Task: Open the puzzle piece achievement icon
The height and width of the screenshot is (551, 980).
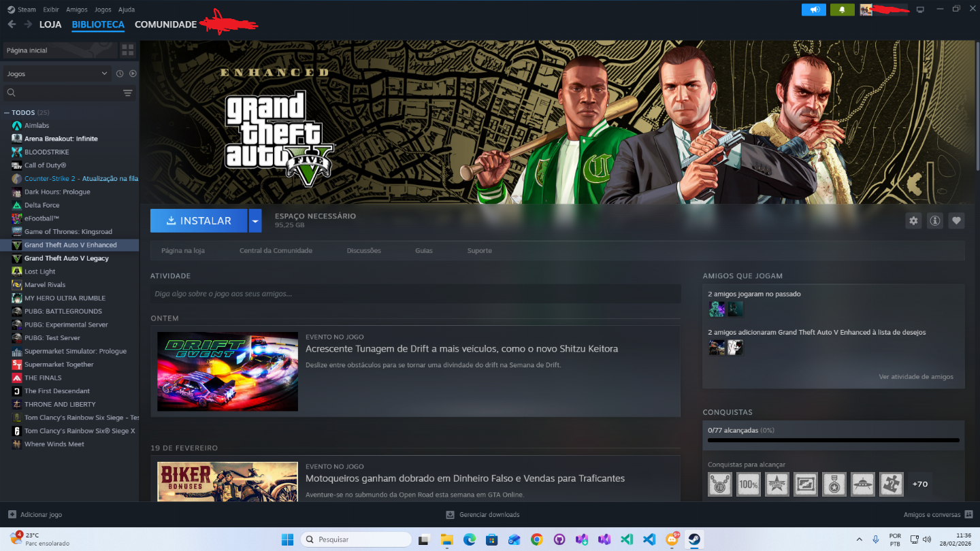Action: pos(892,484)
